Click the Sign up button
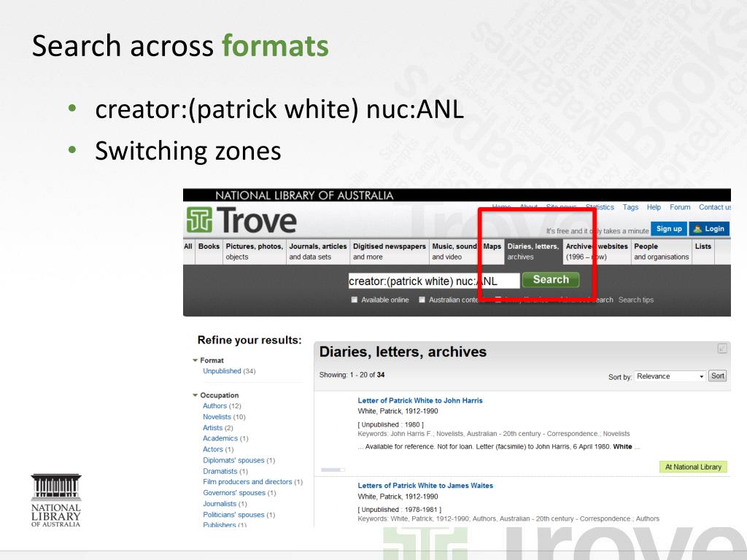 point(669,229)
